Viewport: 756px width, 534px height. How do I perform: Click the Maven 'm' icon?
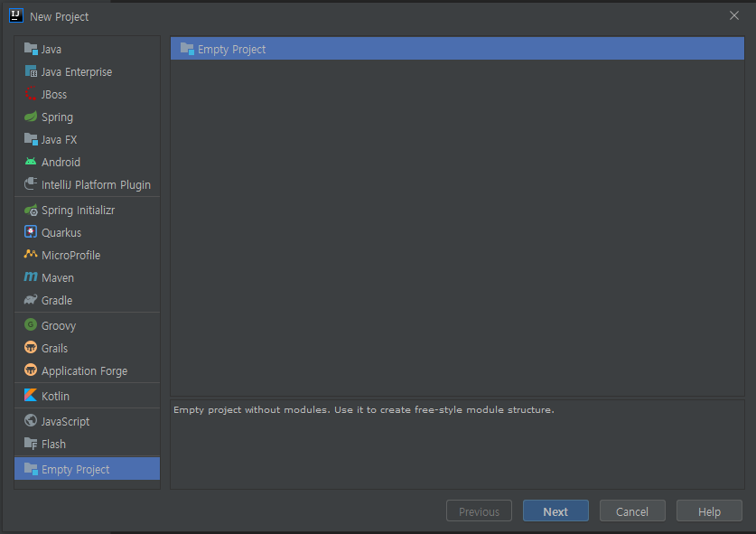pyautogui.click(x=31, y=278)
